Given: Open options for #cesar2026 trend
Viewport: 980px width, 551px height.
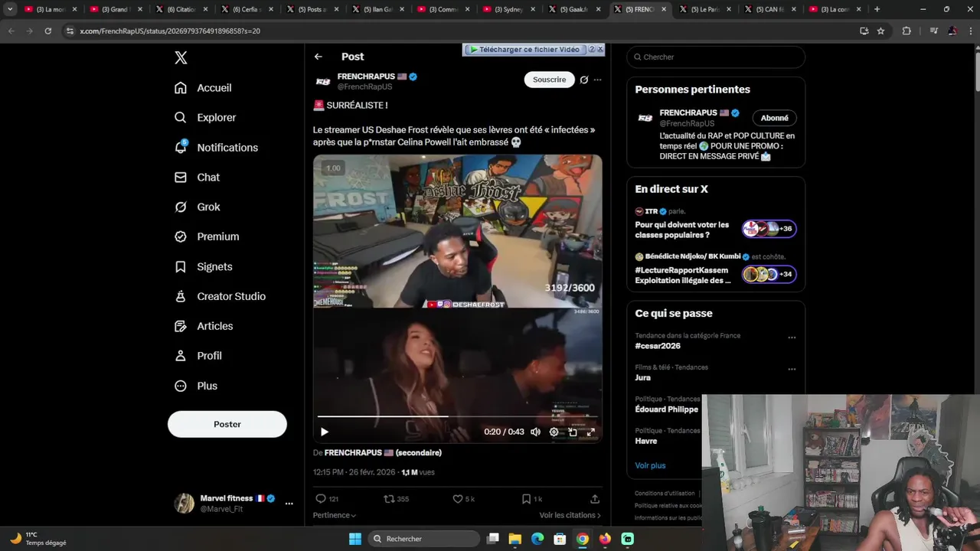Looking at the screenshot, I should 792,337.
